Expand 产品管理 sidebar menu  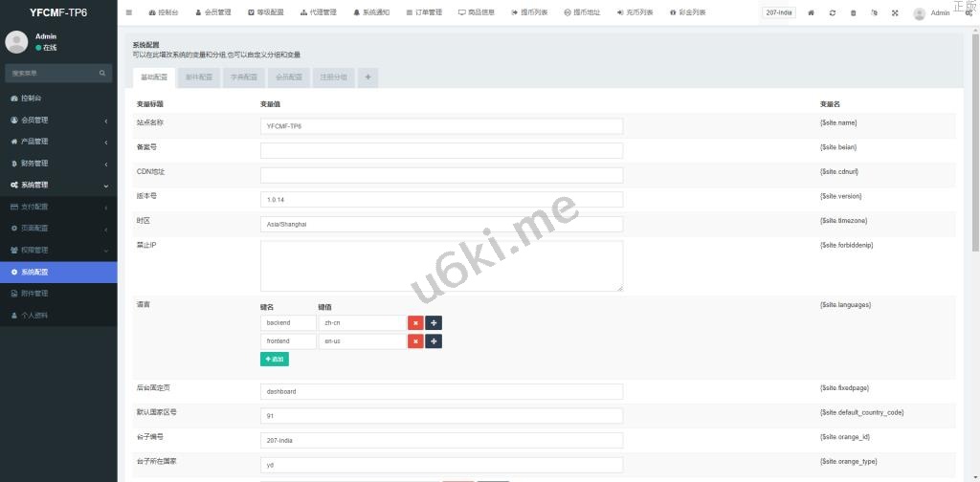58,142
